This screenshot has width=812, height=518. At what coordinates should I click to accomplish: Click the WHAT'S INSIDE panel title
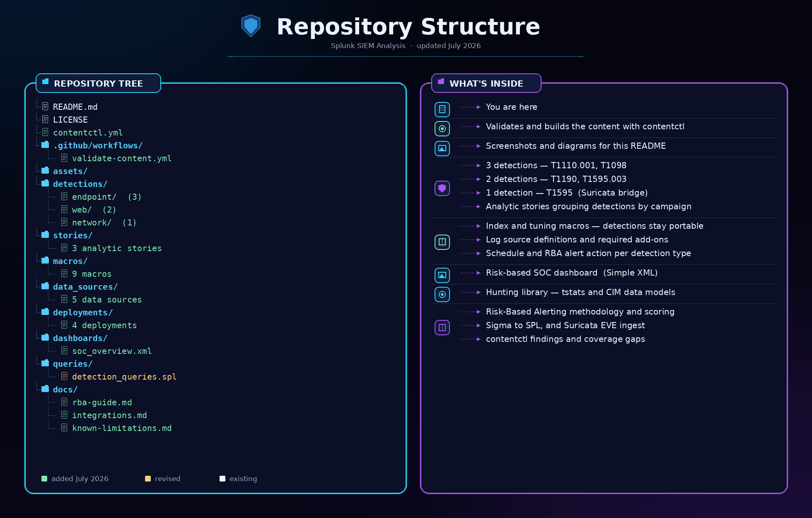pos(486,84)
